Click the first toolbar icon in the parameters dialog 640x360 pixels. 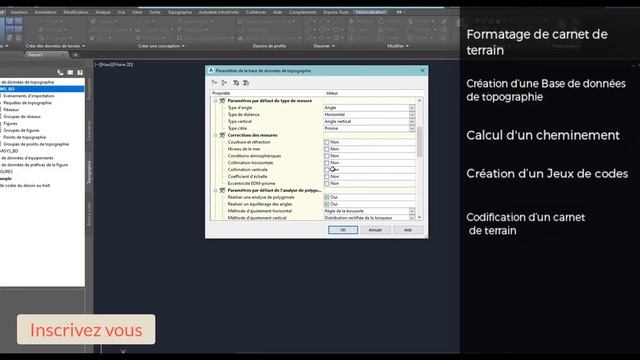click(214, 83)
